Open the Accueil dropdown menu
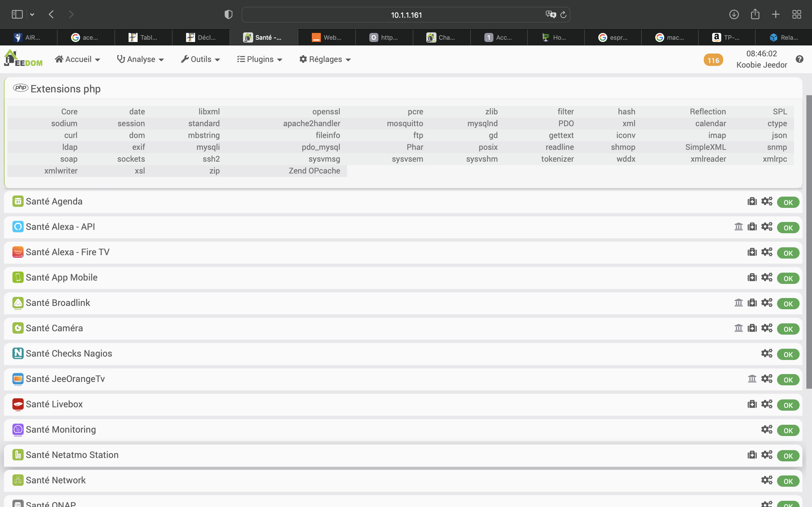Viewport: 812px width, 507px height. point(78,59)
